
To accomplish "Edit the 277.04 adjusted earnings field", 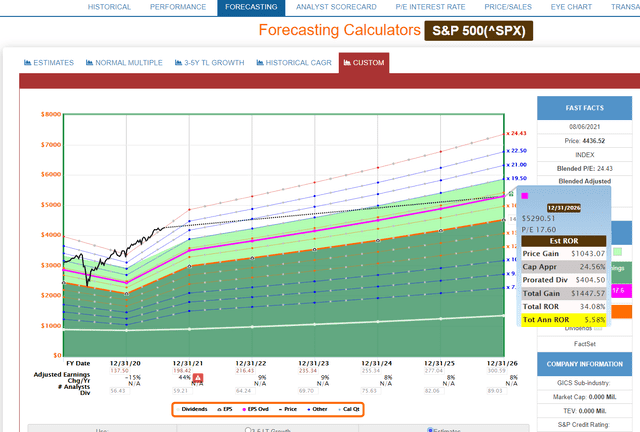I will coord(433,371).
